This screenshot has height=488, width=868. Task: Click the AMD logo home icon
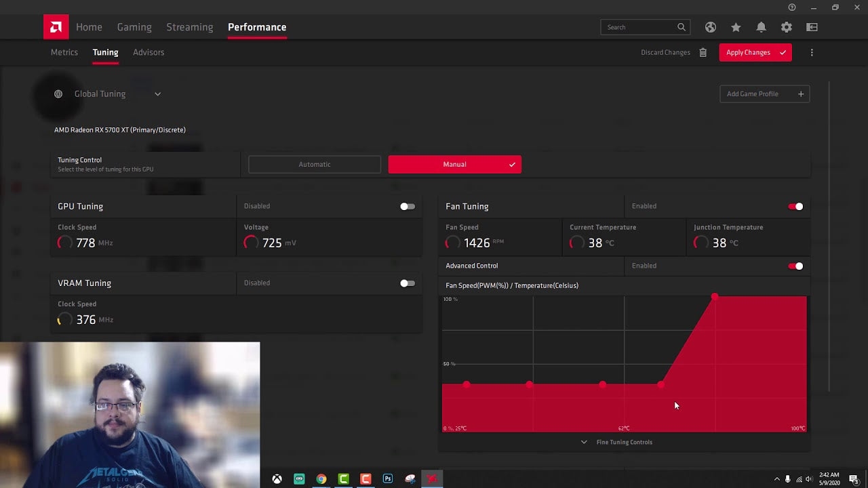(x=56, y=27)
